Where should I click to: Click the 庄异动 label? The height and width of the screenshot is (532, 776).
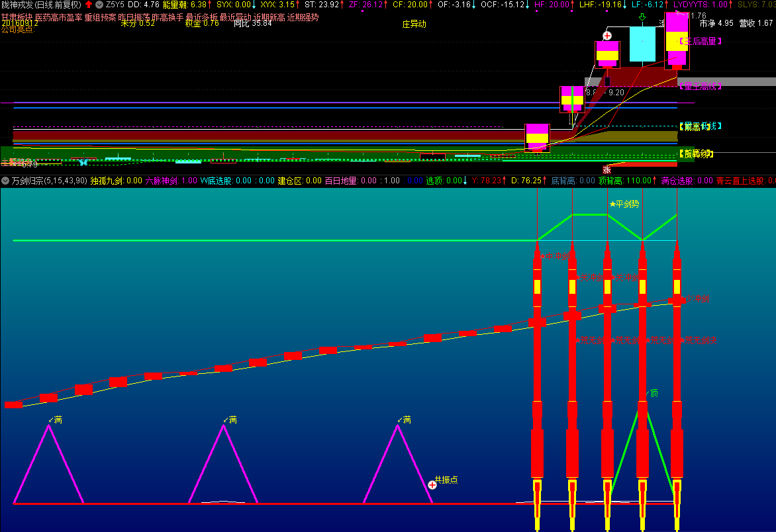[414, 24]
